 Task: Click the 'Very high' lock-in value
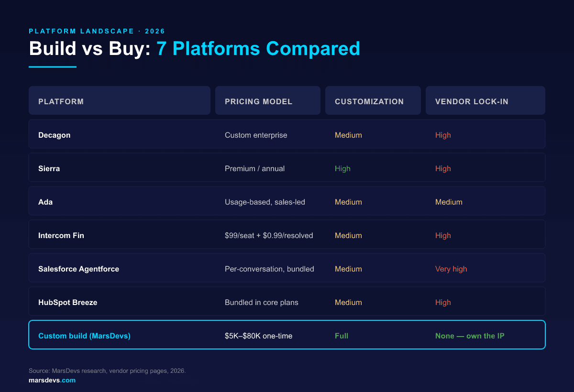point(451,269)
